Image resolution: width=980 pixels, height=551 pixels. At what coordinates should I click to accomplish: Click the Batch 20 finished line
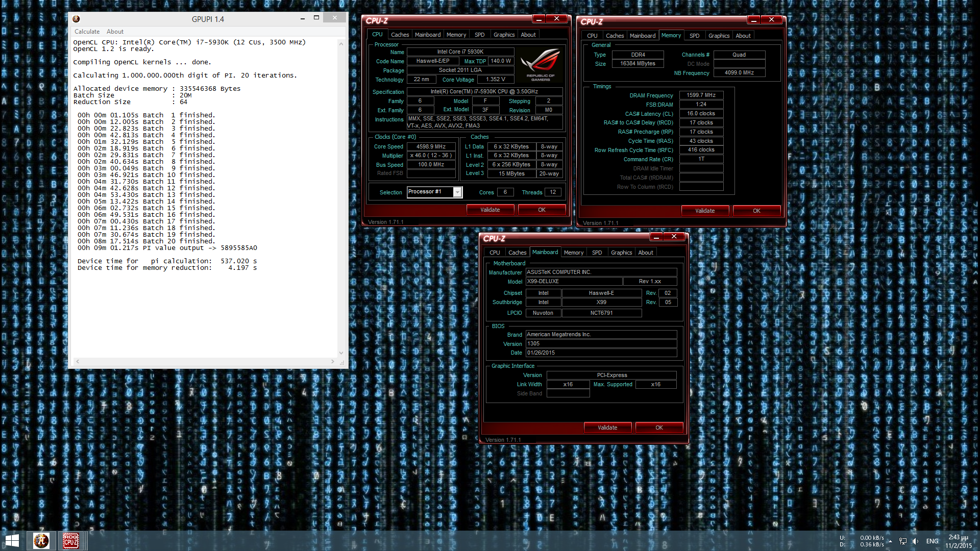[146, 241]
